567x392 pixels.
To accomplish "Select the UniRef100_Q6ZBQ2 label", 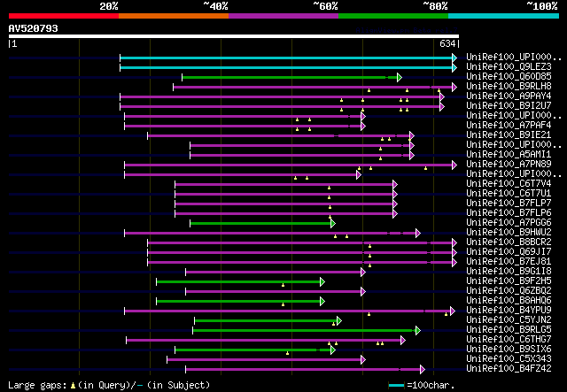I will point(509,291).
